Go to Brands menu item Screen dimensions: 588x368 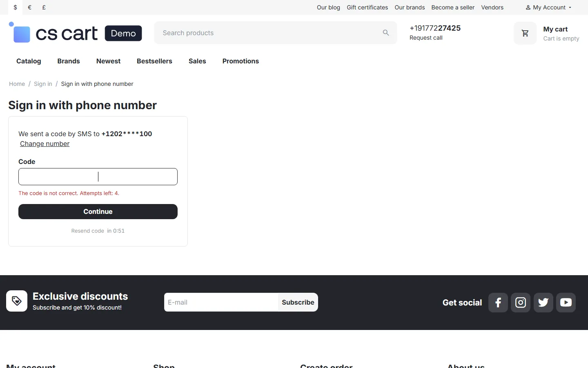tap(69, 61)
